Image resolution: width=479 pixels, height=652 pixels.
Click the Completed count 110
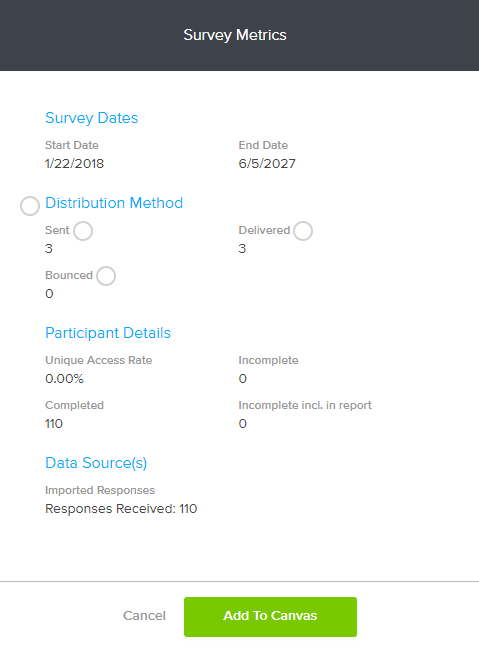pos(54,424)
